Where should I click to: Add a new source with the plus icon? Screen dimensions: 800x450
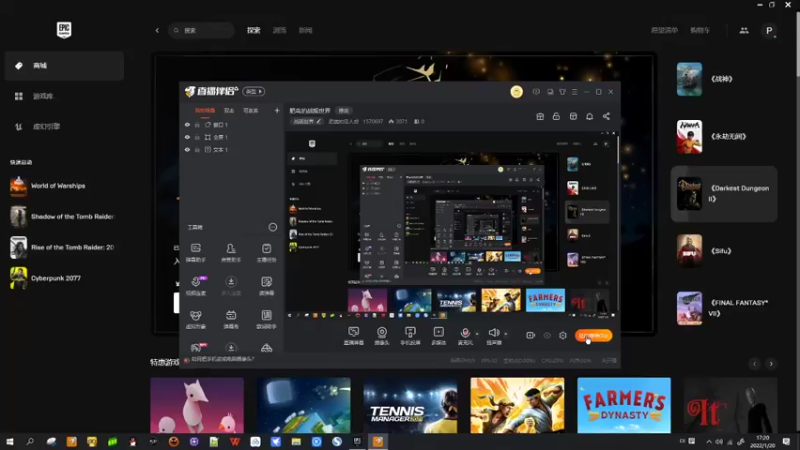[277, 110]
